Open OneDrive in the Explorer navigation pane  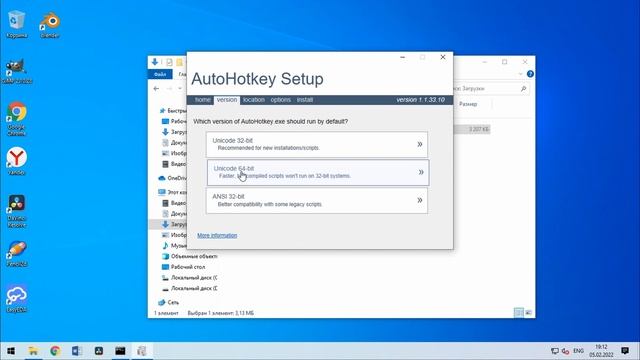pyautogui.click(x=172, y=178)
